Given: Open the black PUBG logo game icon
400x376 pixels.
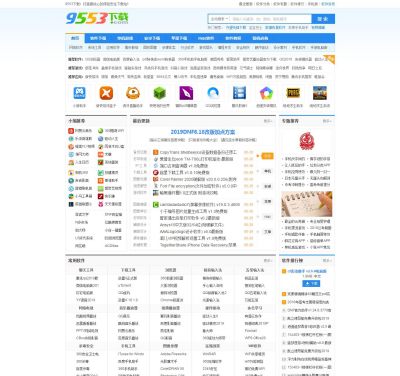Looking at the screenshot, I should [x=293, y=93].
